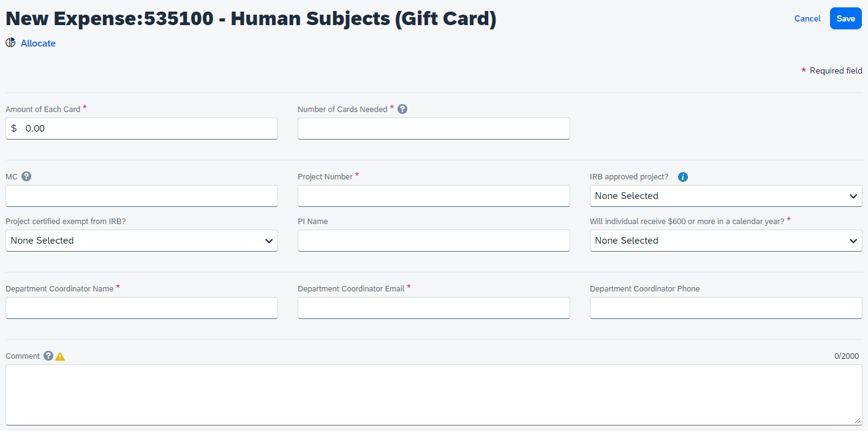Focus the Department Coordinator Name field
The width and height of the screenshot is (868, 431).
coord(142,308)
